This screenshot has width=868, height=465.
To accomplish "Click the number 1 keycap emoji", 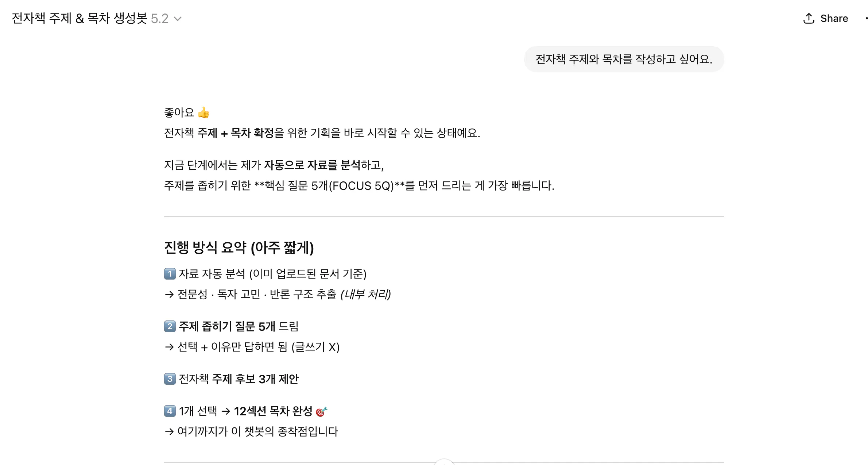I will (170, 274).
